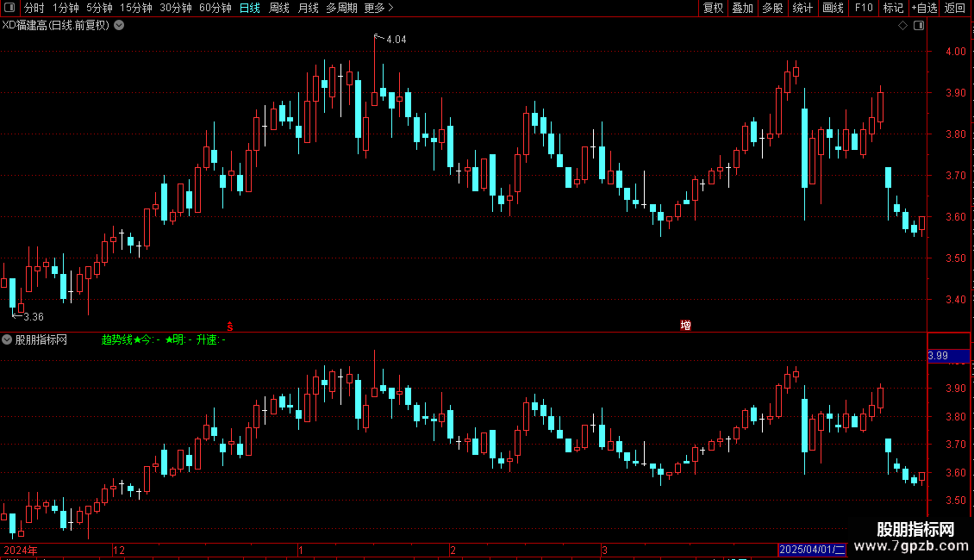Click the 3.40 label on main price axis
Screen dimensions: 974x560
click(955, 299)
